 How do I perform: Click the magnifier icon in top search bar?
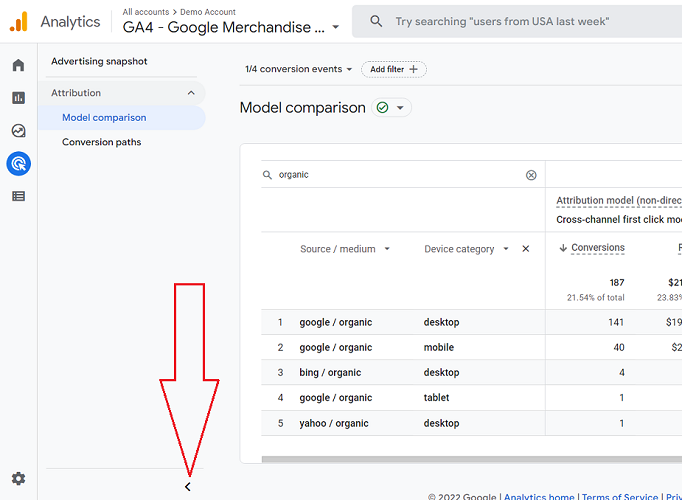pyautogui.click(x=376, y=21)
